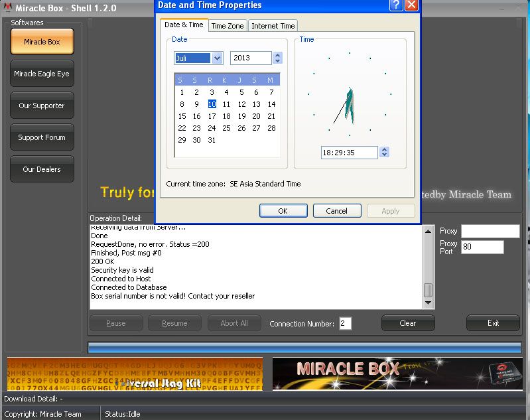Select day 31 in the calendar
Viewport: 530px width, 420px height.
[x=212, y=140]
